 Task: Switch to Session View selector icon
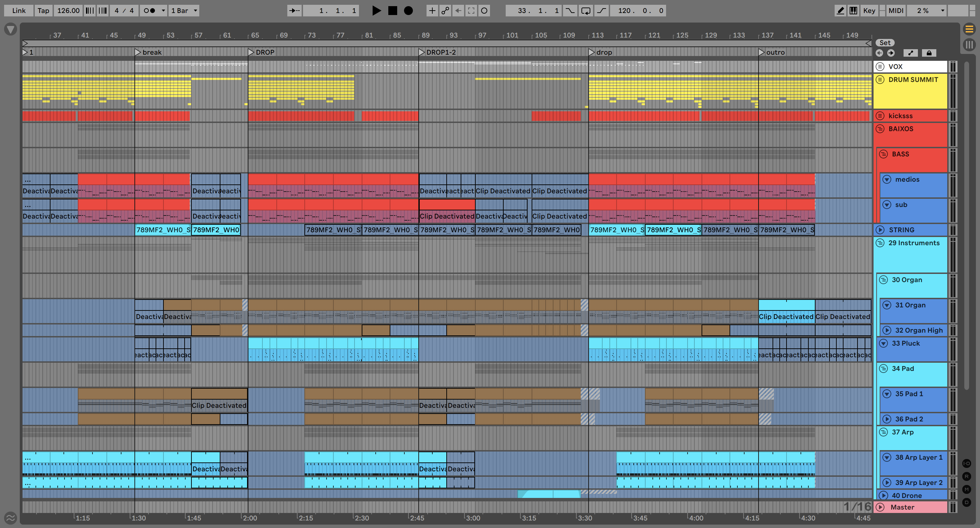click(969, 44)
